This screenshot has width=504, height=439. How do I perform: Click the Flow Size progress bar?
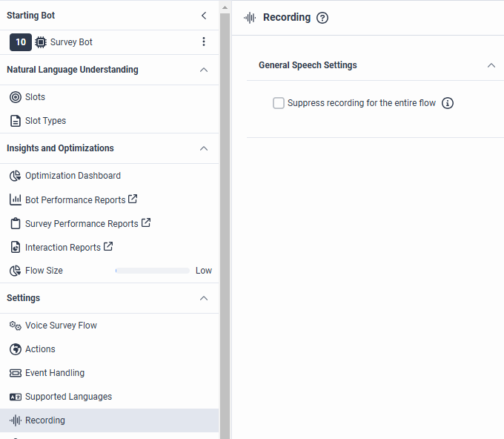152,271
